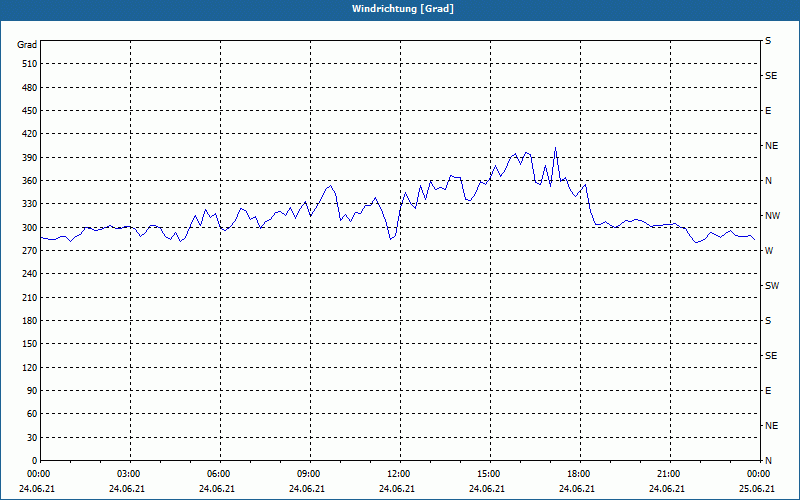Click the 03:00 time axis label
This screenshot has height=500, width=800.
click(128, 473)
